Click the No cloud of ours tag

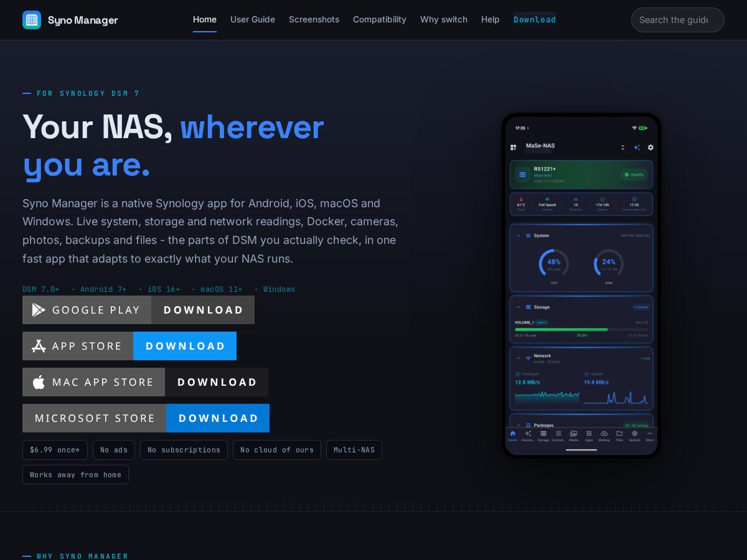pos(277,450)
